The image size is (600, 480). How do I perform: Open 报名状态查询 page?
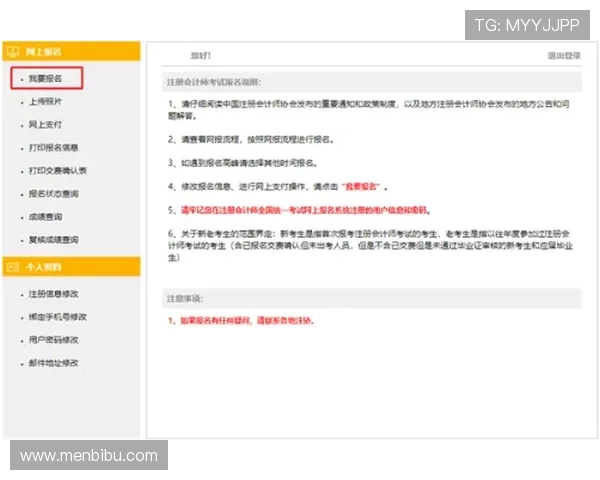(x=51, y=194)
